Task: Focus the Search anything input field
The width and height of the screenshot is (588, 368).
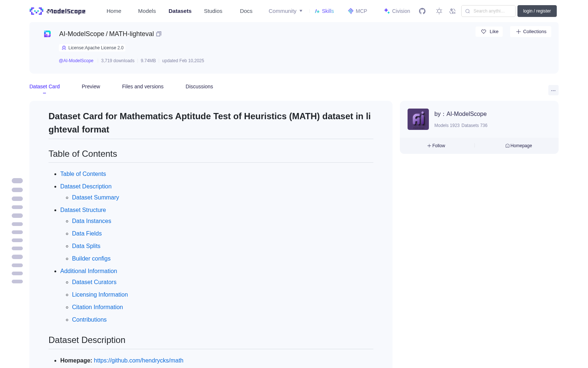Action: tap(488, 11)
